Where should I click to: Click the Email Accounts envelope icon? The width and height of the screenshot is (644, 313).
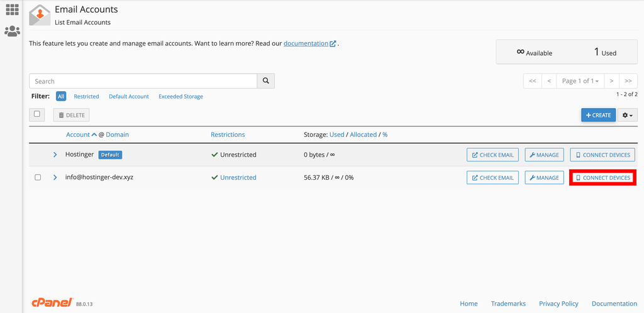point(40,15)
